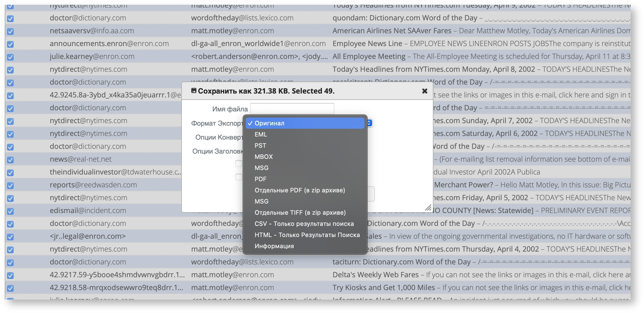Viewport: 644px width, 313px height.
Task: Uncheck the edismail@incident.com message checkbox
Action: coord(10,211)
